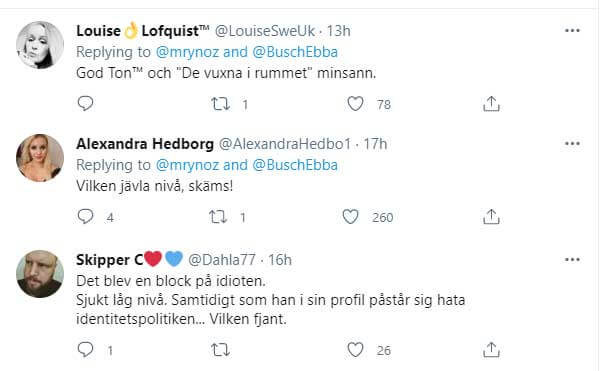The height and width of the screenshot is (371, 602).
Task: Open @mrynoz mention in Louise's reply
Action: tap(187, 52)
